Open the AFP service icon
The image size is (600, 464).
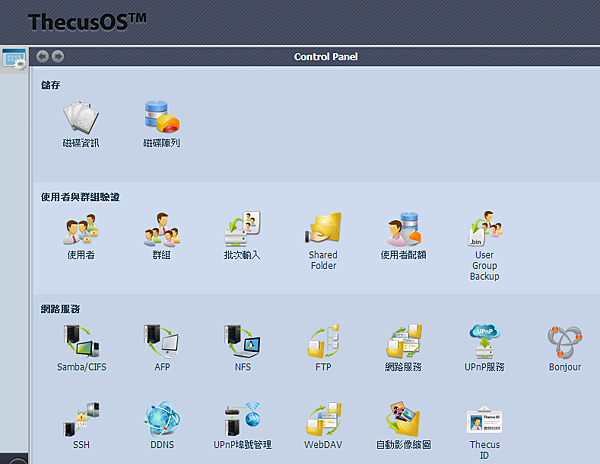click(162, 341)
